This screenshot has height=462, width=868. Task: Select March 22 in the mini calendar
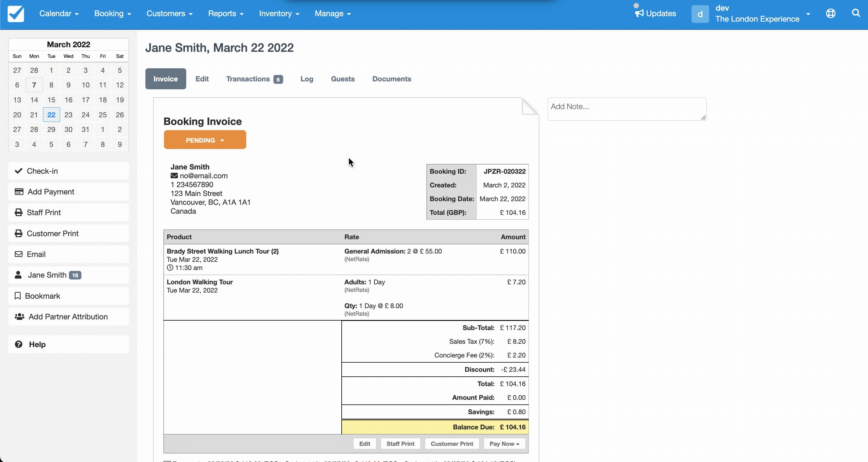51,115
